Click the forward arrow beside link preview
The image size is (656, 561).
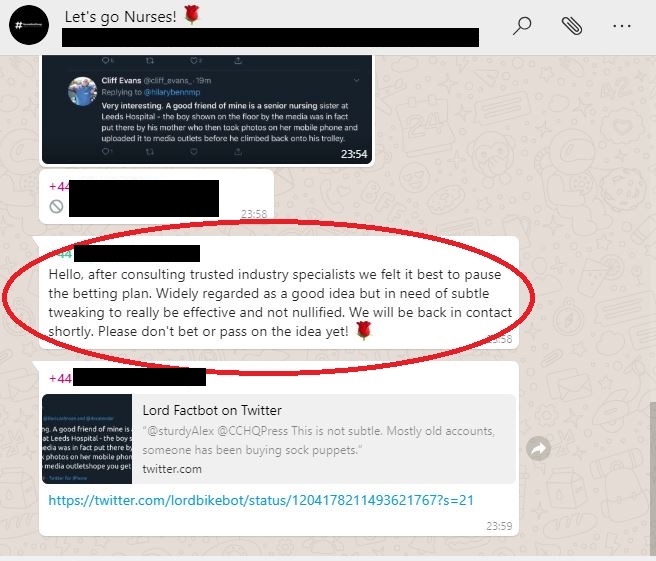click(538, 449)
